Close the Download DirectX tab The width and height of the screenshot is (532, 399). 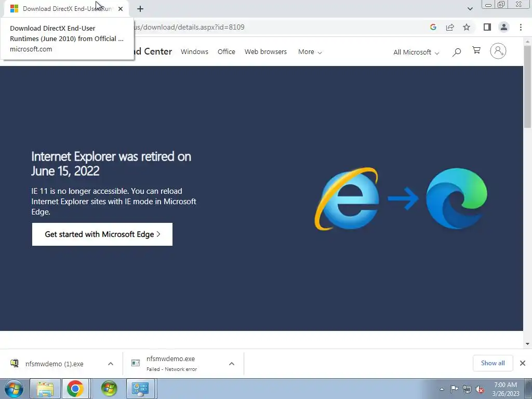click(x=121, y=9)
